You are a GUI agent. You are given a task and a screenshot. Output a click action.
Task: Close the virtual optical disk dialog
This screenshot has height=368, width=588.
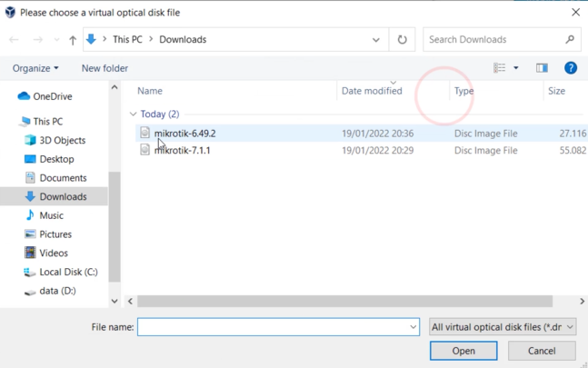575,13
